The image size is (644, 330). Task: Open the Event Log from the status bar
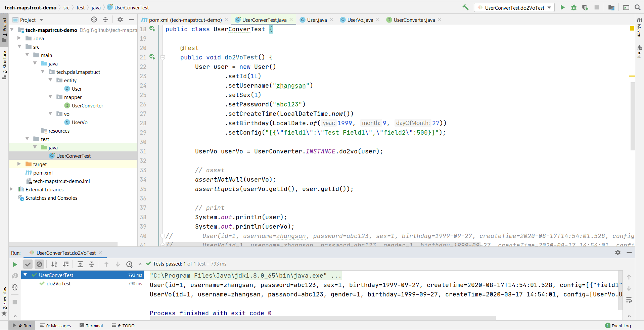coord(618,326)
